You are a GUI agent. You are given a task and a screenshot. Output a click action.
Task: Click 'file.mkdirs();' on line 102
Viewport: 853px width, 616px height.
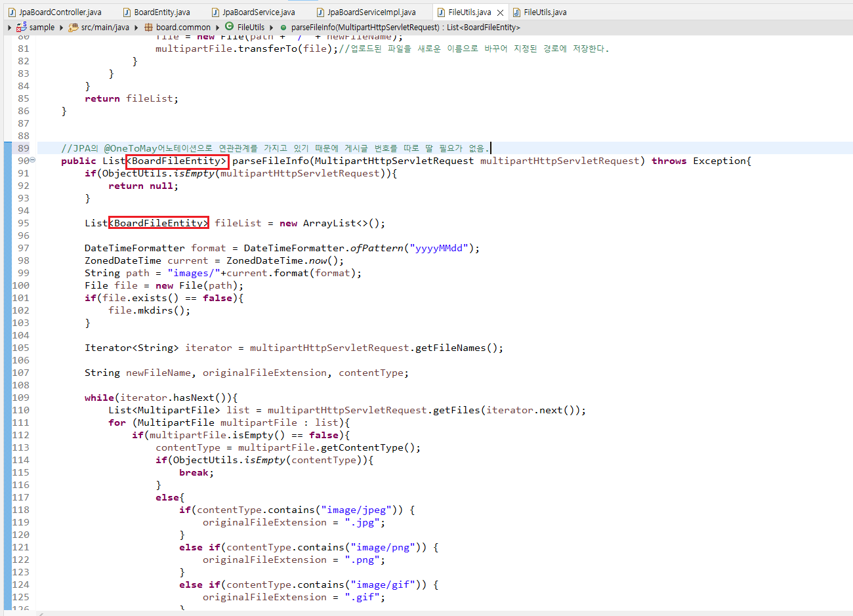150,310
